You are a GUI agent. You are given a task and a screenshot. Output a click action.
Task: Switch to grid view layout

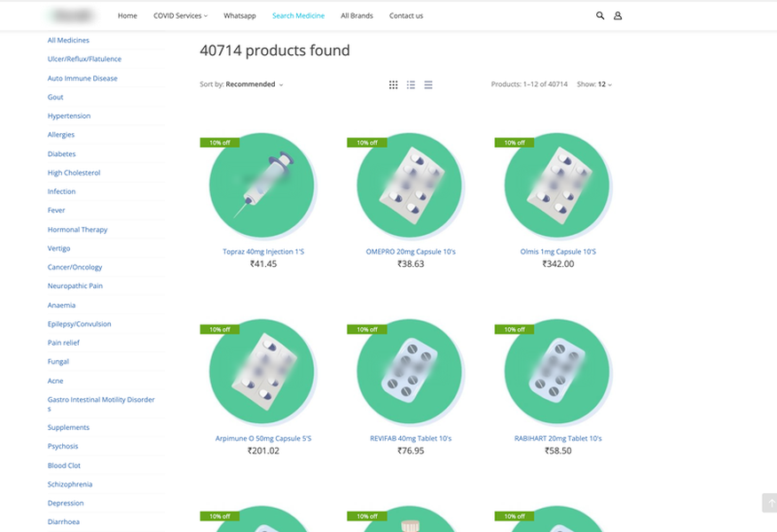pyautogui.click(x=394, y=85)
